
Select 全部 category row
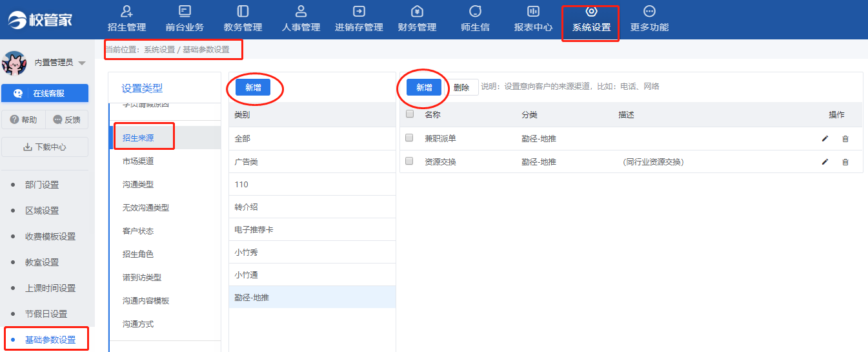[312, 139]
